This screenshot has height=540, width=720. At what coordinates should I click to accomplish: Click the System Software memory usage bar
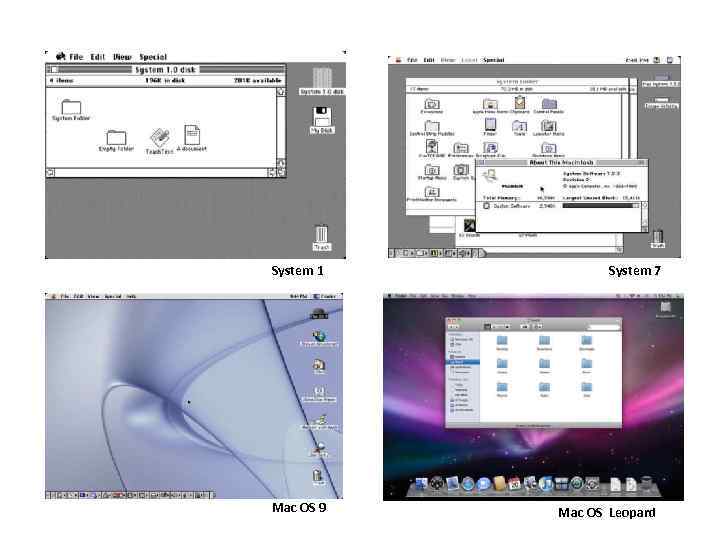point(600,206)
